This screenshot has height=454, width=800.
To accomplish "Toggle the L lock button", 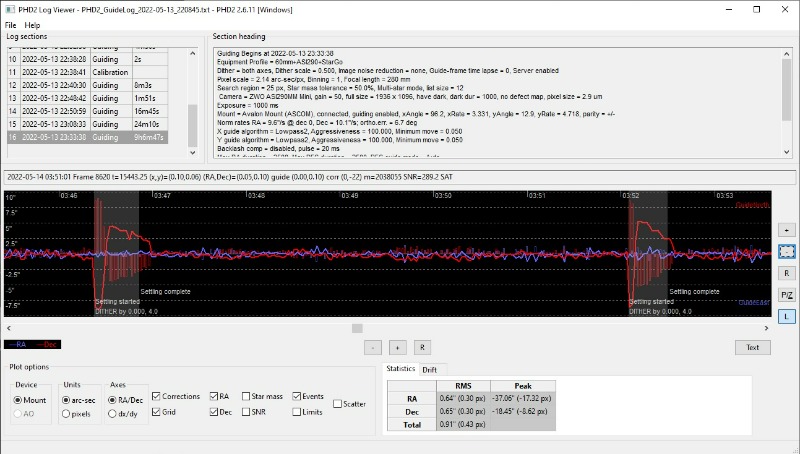I will 786,317.
